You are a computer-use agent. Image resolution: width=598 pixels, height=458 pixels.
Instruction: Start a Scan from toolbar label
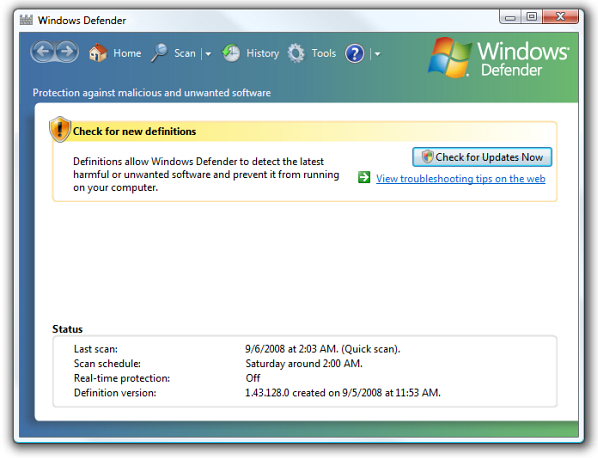(185, 53)
